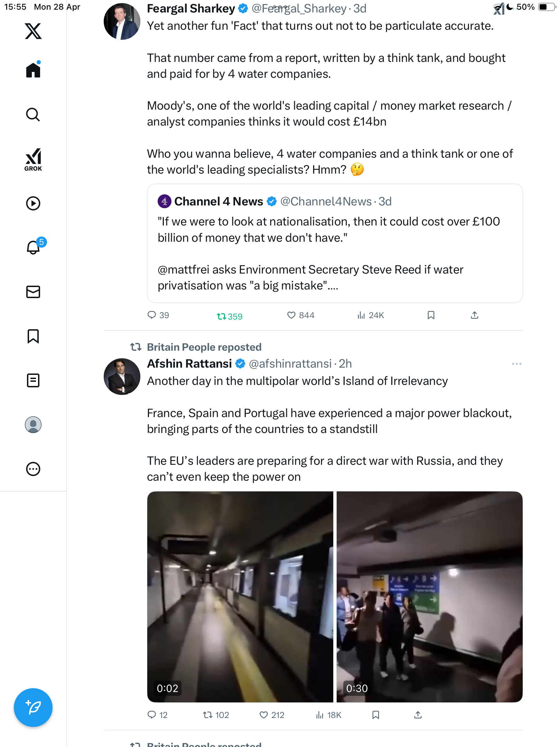Open notifications bell with 5 badge
Screen dimensions: 560x747
click(x=35, y=247)
